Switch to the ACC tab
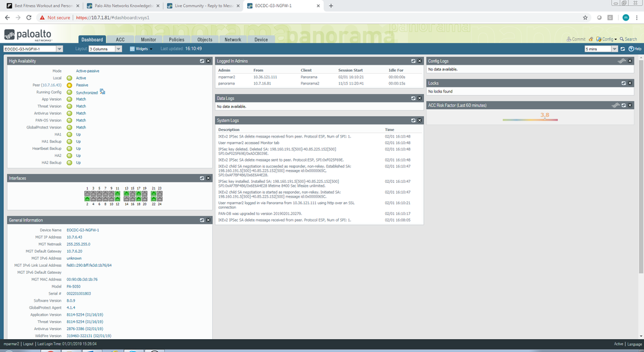The height and width of the screenshot is (352, 644). click(x=120, y=39)
